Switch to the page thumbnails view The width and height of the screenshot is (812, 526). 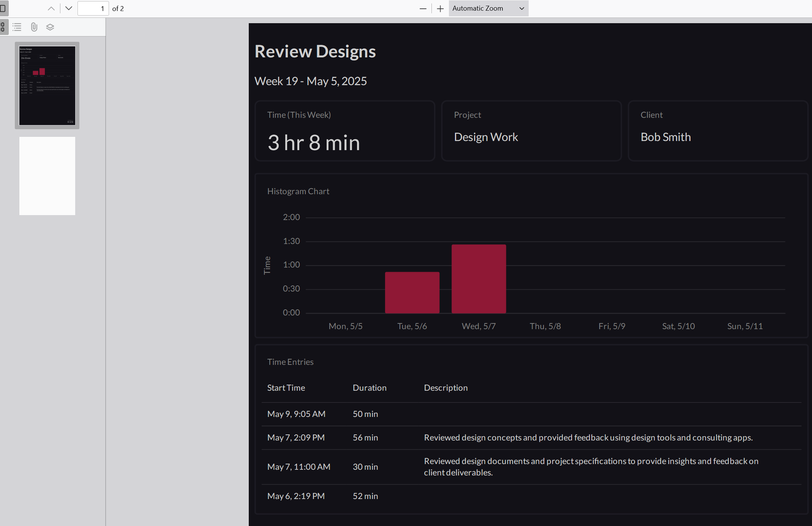(x=2, y=27)
